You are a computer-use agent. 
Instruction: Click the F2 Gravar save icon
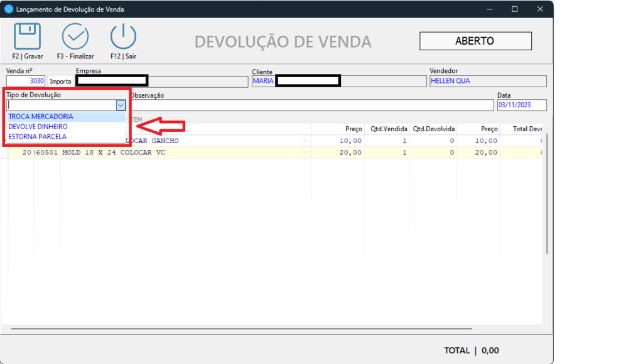click(27, 37)
